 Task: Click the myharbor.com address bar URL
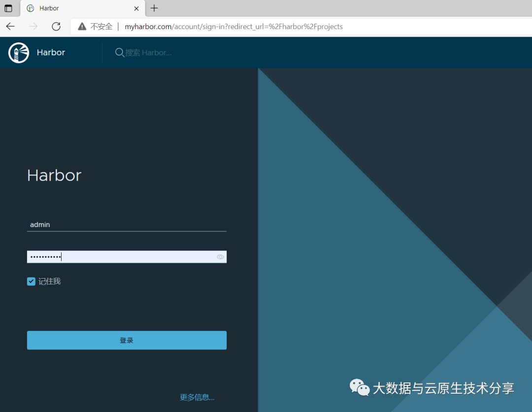[x=233, y=27]
